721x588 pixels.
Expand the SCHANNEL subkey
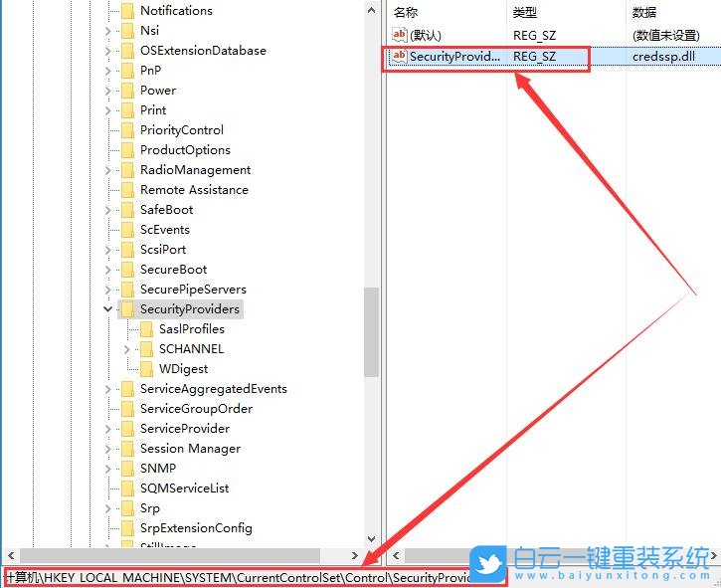point(126,349)
